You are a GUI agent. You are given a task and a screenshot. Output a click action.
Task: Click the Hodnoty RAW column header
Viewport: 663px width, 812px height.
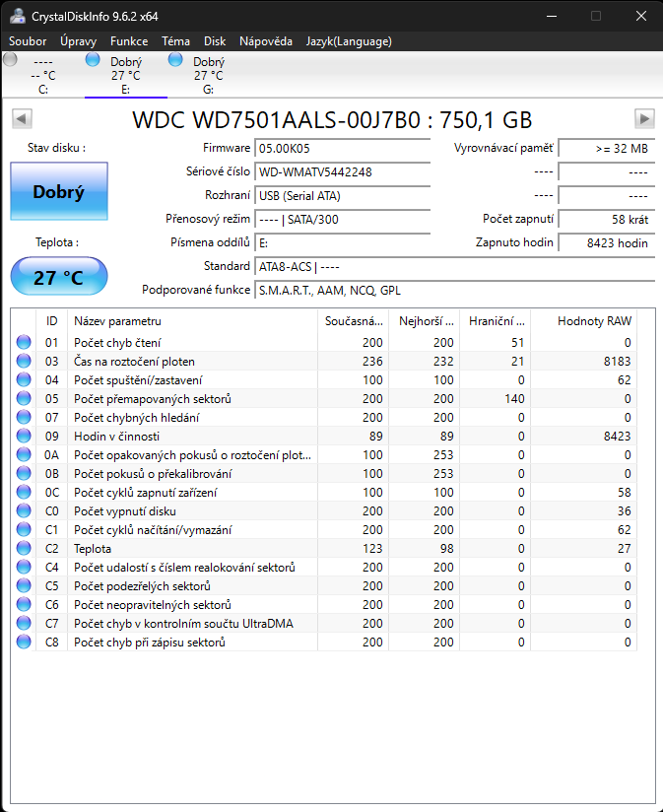[584, 321]
